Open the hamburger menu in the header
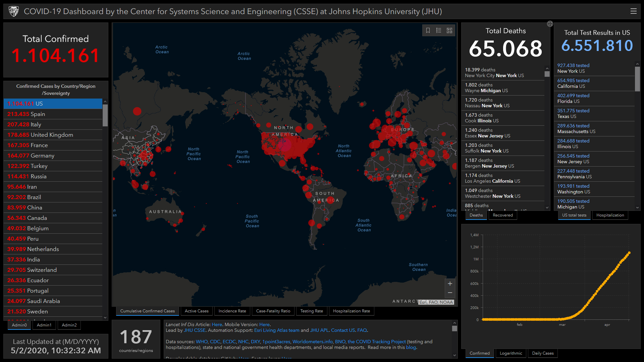 click(x=633, y=11)
